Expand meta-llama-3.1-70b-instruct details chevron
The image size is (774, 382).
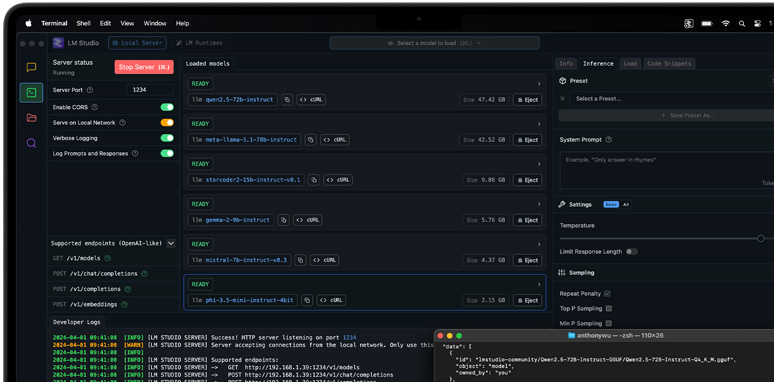(539, 124)
